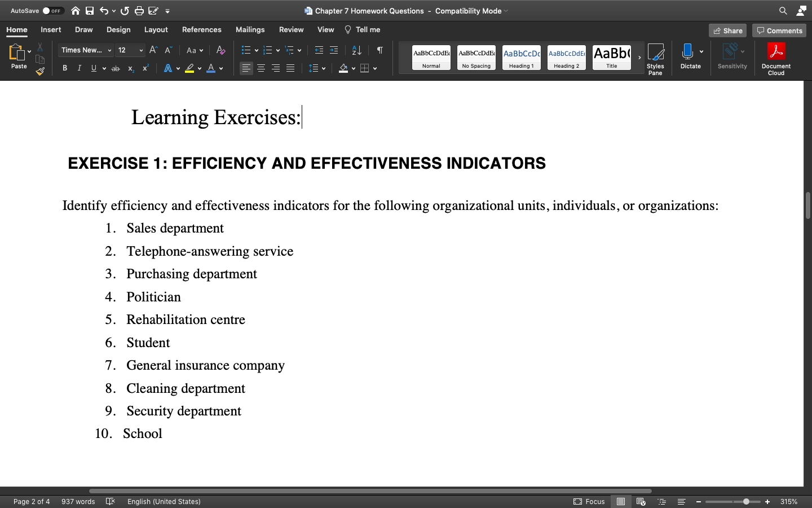Go to the Review tab

[292, 29]
